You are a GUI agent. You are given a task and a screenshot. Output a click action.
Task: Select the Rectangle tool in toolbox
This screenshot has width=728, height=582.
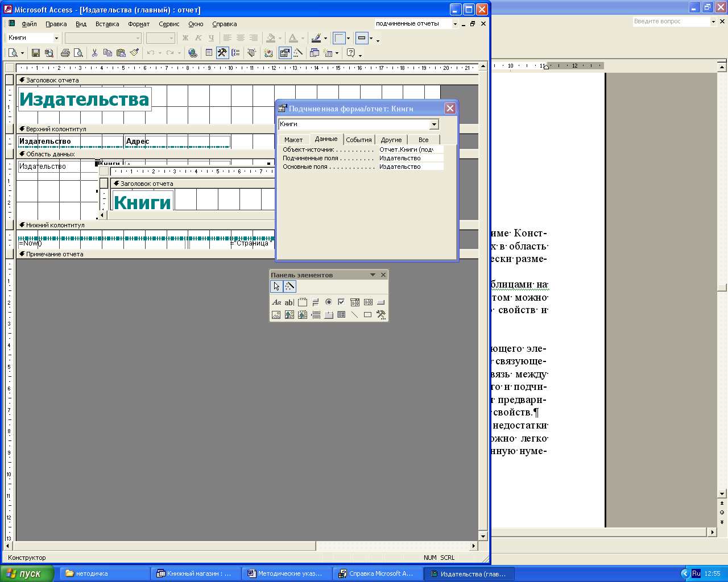pos(368,315)
